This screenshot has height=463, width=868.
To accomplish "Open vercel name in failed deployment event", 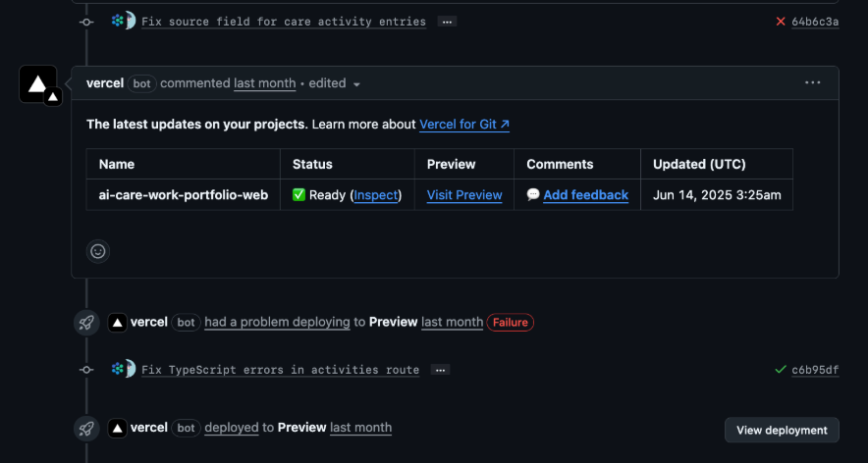I will click(149, 322).
